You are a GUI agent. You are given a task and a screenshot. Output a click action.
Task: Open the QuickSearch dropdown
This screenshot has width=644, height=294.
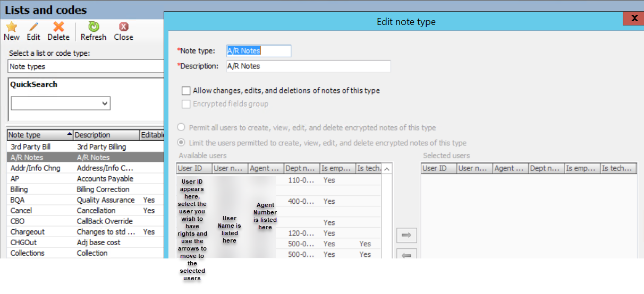tap(104, 103)
